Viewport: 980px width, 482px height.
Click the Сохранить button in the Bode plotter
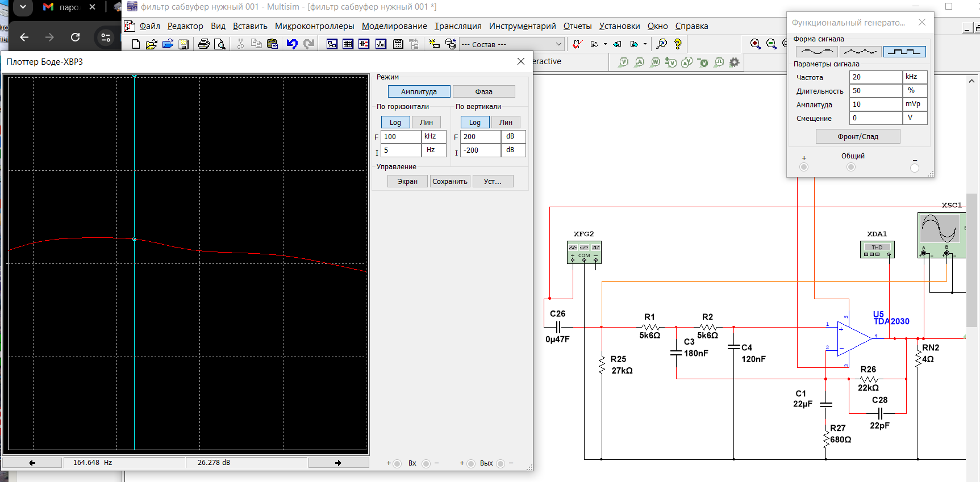[449, 181]
